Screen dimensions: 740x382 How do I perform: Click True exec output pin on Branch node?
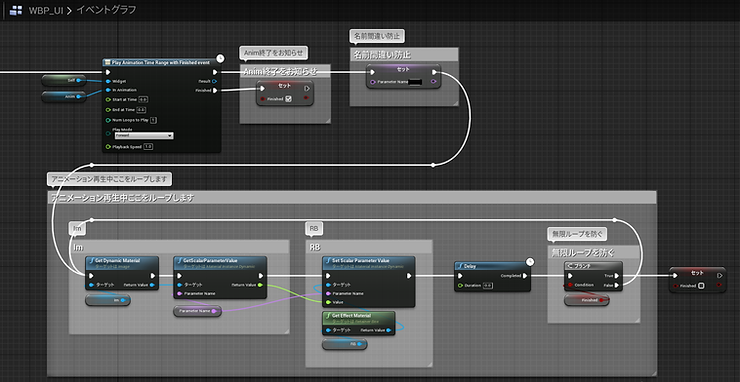(x=617, y=276)
